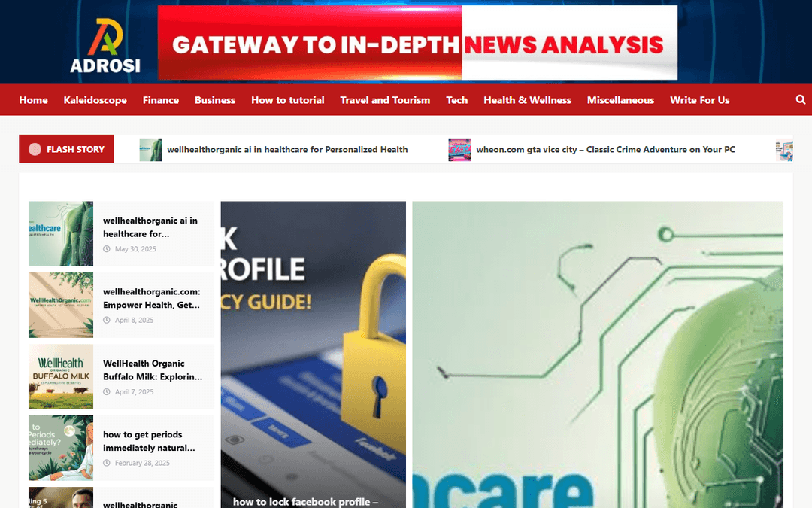The height and width of the screenshot is (508, 812).
Task: Click the Adrosi site logo
Action: [x=105, y=46]
